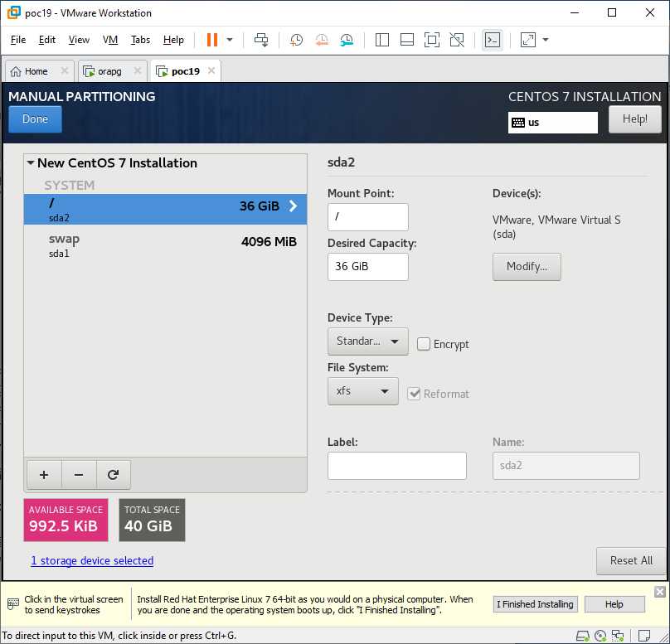Viewport: 670px width, 644px height.
Task: Click the keyboard icon in the hint bar
Action: click(13, 604)
